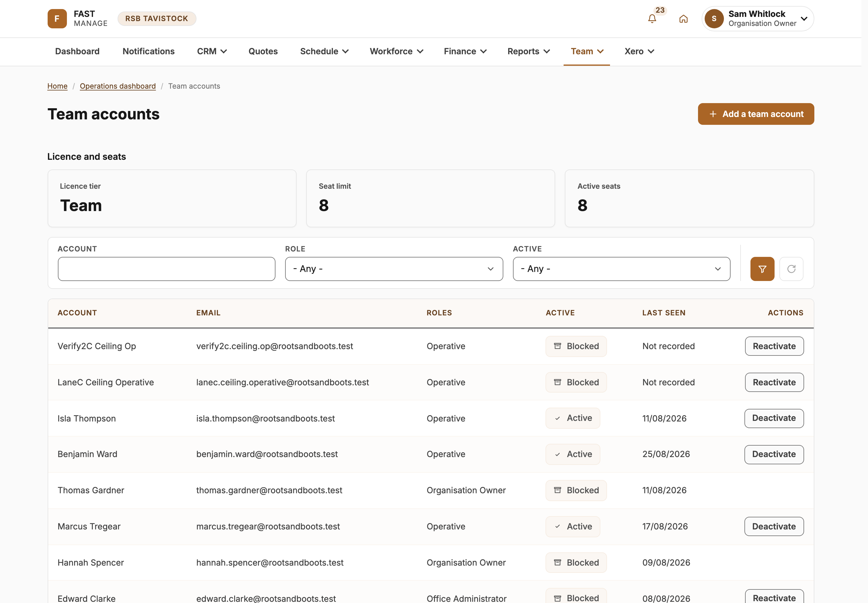Click the Last Seen column header
Viewport: 868px width, 603px height.
coord(664,313)
